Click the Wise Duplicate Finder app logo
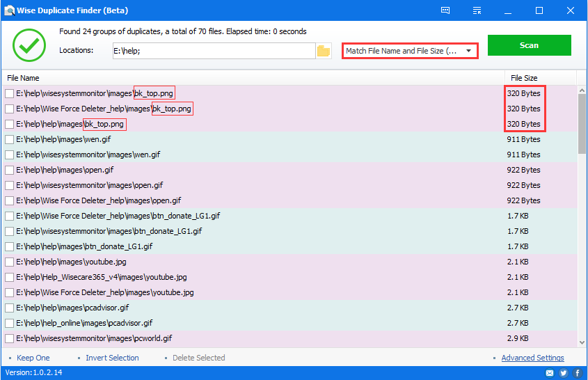This screenshot has width=588, height=380. tap(9, 10)
